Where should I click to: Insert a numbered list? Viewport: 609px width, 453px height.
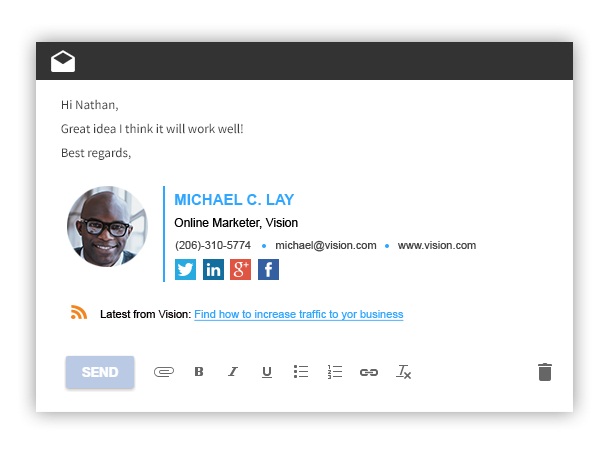pyautogui.click(x=335, y=372)
